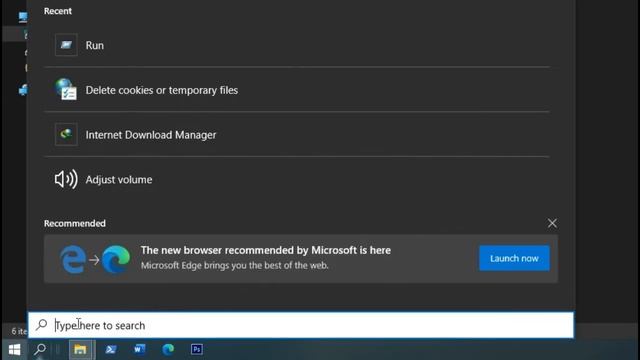Select the Adjust volume text
This screenshot has height=360, width=640.
point(119,180)
